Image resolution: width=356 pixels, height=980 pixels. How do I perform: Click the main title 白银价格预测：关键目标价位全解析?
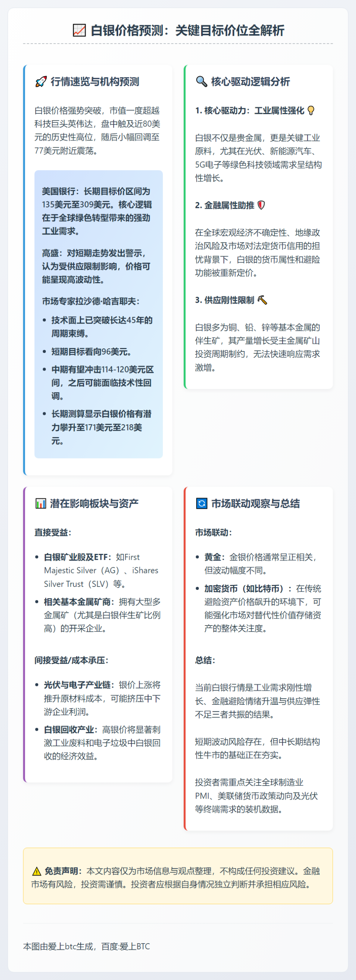[187, 30]
